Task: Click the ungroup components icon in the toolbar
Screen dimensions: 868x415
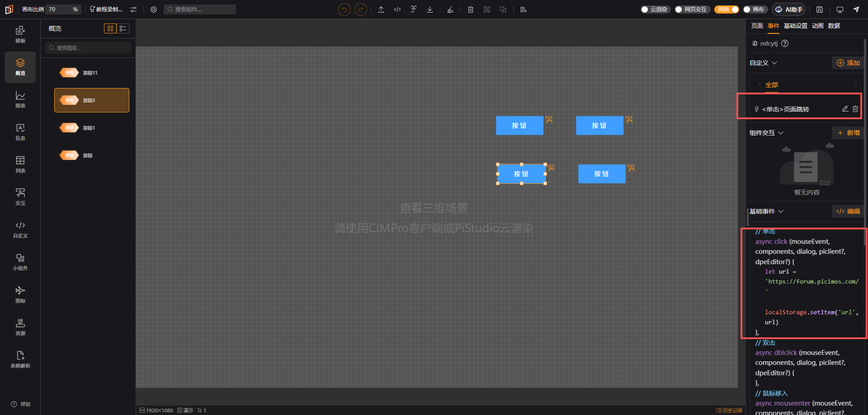Action: tap(503, 9)
